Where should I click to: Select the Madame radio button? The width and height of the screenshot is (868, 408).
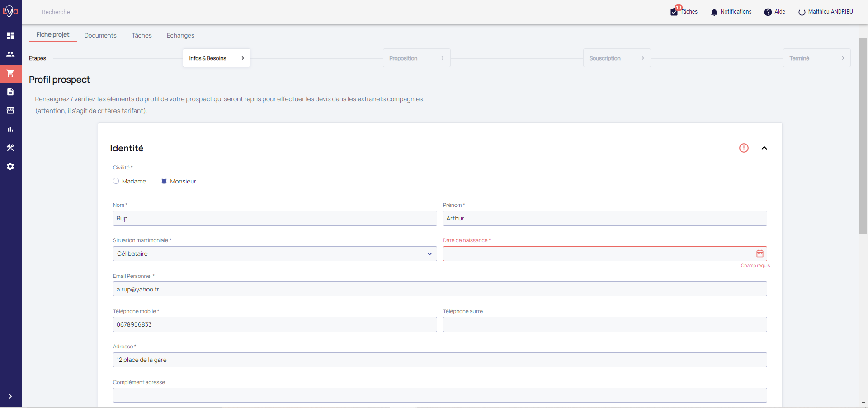coord(116,181)
